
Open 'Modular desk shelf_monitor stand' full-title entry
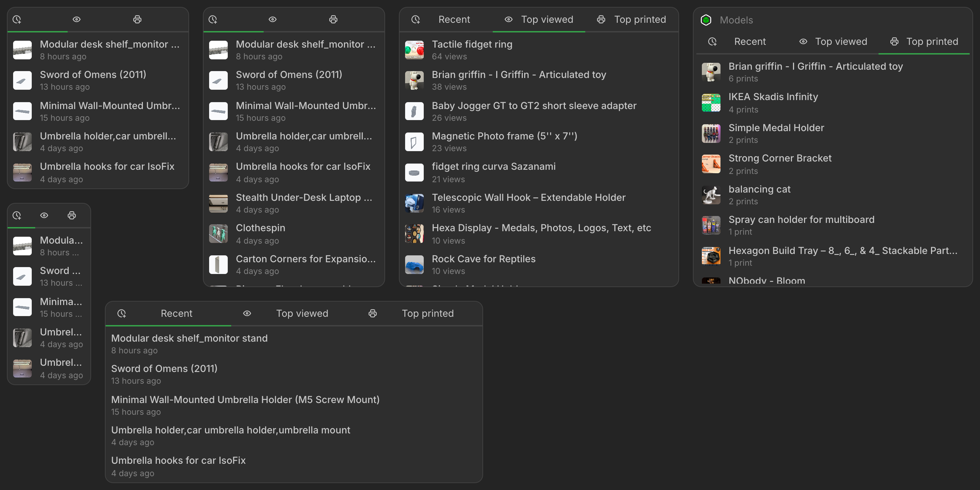pos(294,344)
